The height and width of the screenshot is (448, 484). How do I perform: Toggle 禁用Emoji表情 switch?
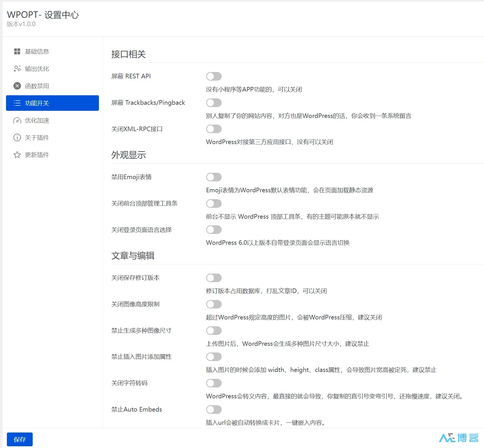click(214, 177)
